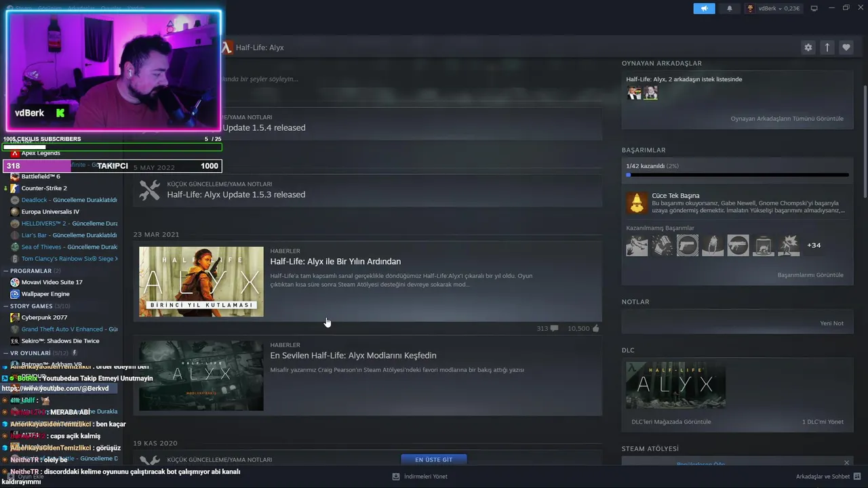This screenshot has height=488, width=868.
Task: Click the 313 comments icon
Action: coord(554,328)
